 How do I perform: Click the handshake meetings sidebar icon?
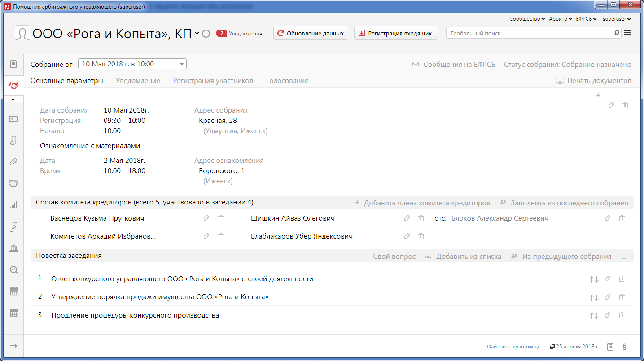click(x=13, y=85)
